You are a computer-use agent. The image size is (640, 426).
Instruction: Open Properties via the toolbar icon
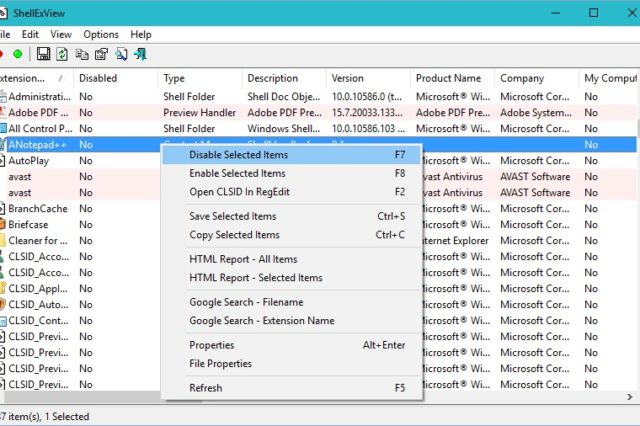click(100, 54)
